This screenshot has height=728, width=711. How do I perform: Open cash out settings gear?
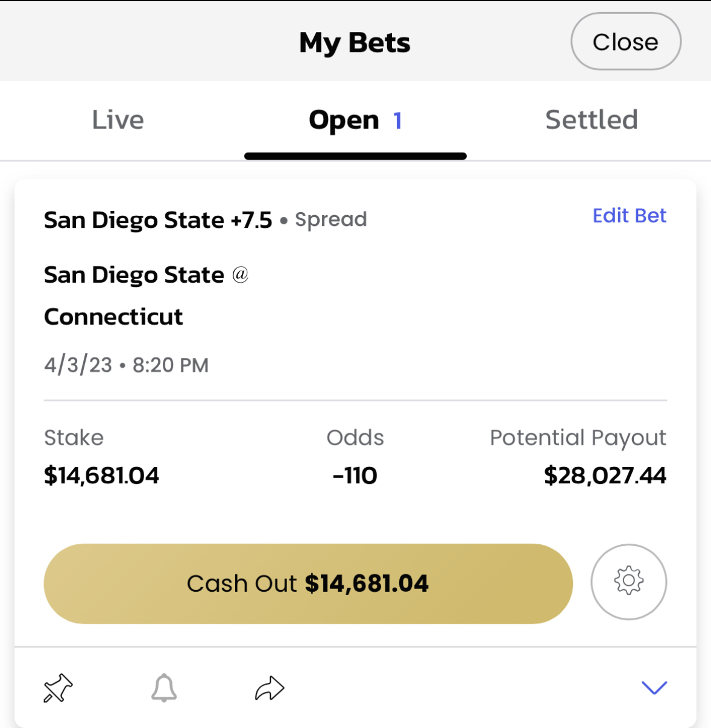628,582
